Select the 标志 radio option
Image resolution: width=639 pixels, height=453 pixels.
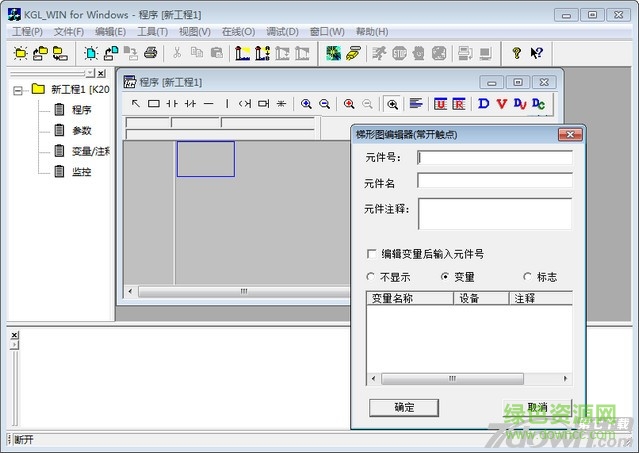[527, 276]
